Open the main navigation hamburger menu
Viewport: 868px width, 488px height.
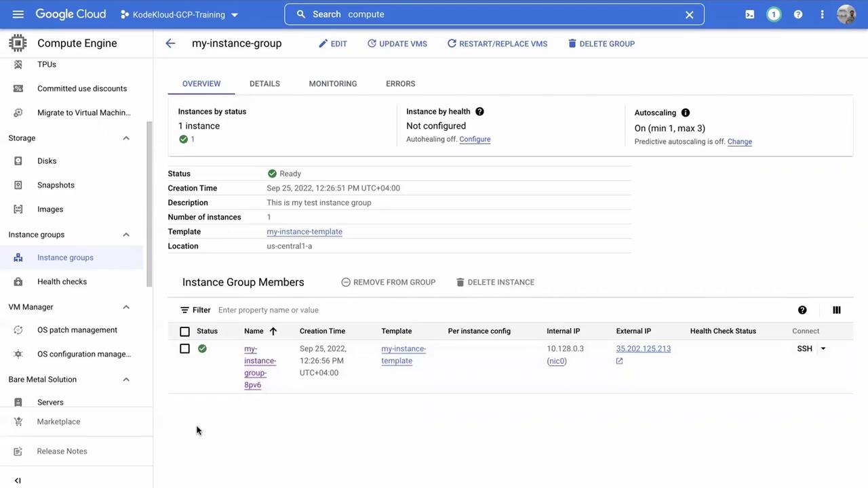pos(18,14)
